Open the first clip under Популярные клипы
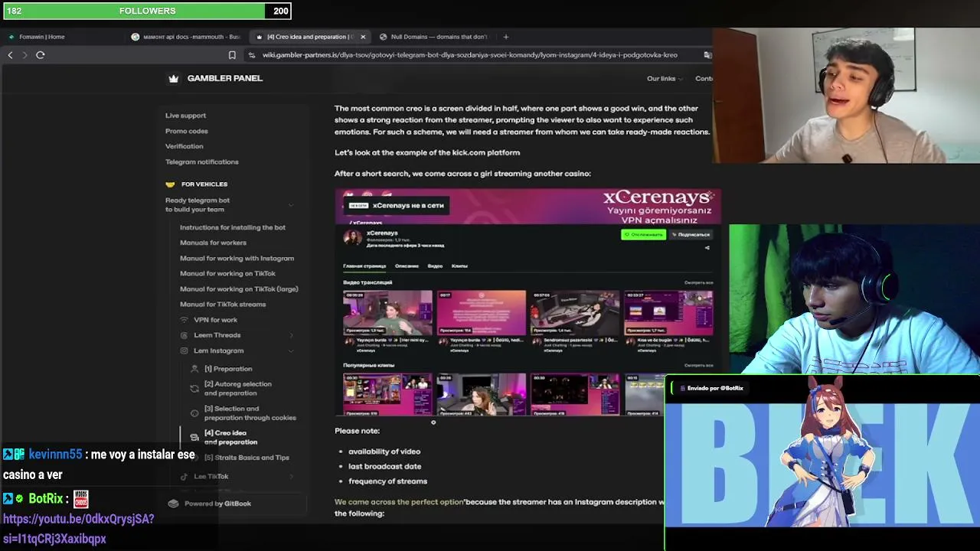 [387, 394]
